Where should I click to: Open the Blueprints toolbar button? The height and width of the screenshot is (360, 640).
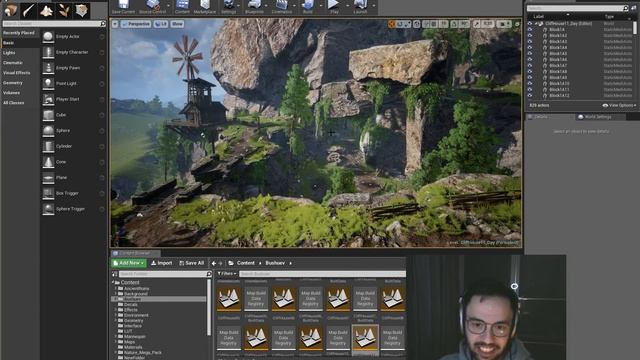click(254, 7)
